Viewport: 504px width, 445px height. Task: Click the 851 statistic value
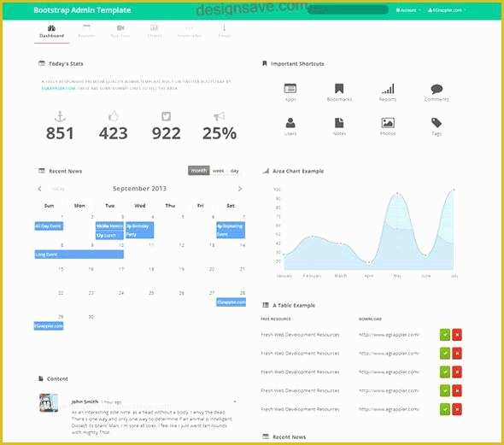coord(60,133)
